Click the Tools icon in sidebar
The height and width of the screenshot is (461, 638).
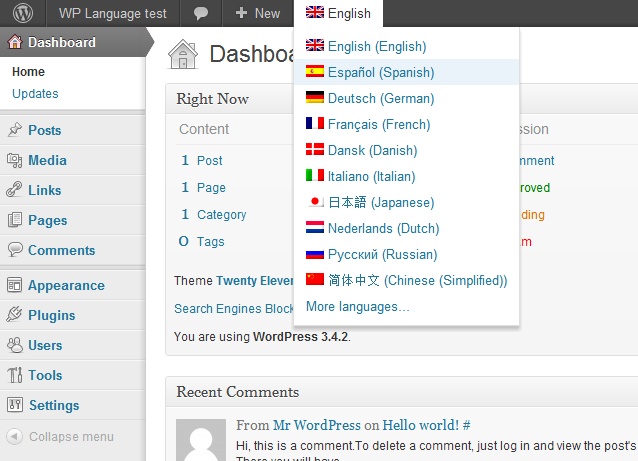pyautogui.click(x=15, y=375)
